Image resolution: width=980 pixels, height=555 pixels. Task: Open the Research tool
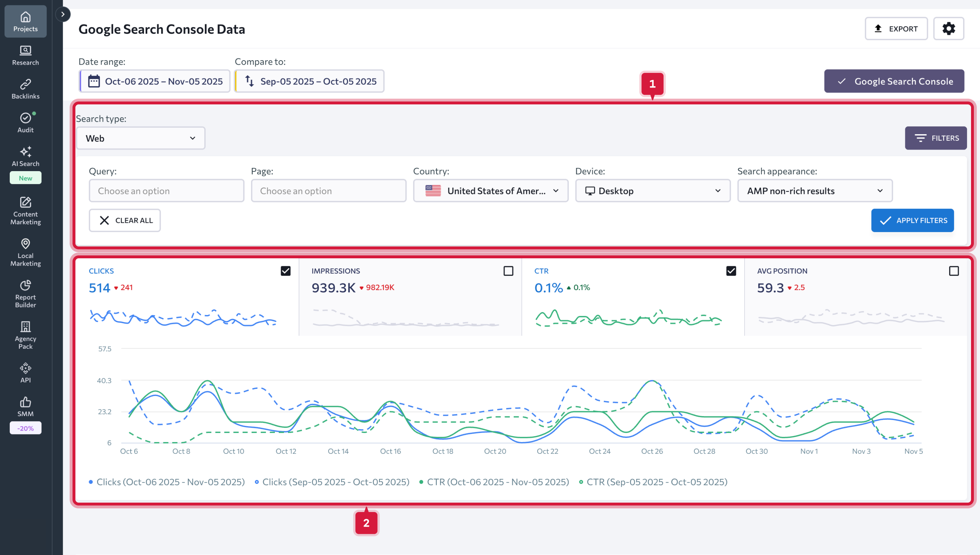[25, 55]
